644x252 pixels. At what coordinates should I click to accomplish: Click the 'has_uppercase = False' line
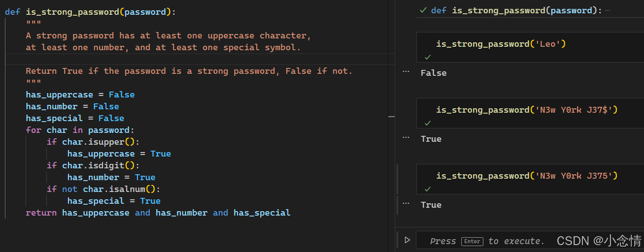[80, 94]
